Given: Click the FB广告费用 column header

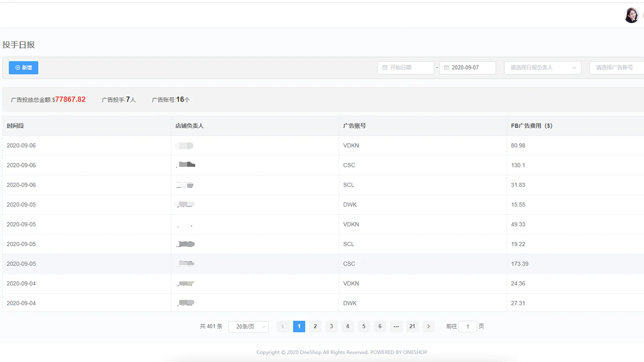Looking at the screenshot, I should click(x=531, y=126).
